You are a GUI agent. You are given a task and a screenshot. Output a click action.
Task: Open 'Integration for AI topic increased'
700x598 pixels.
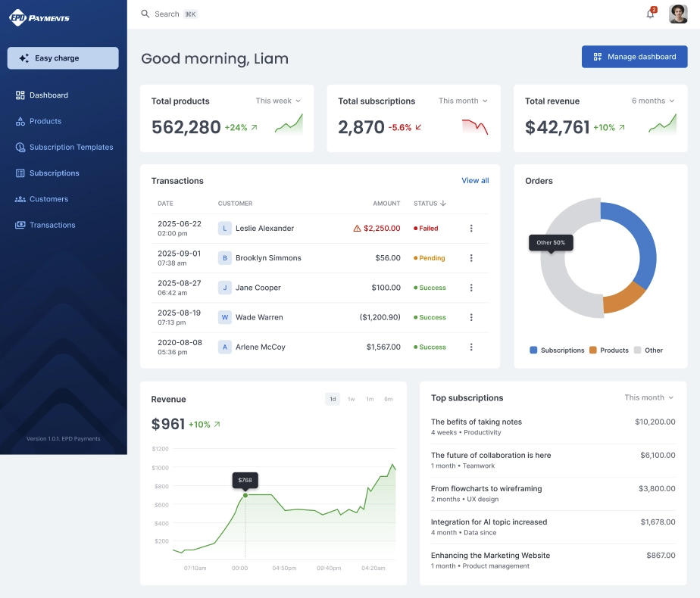coord(553,527)
